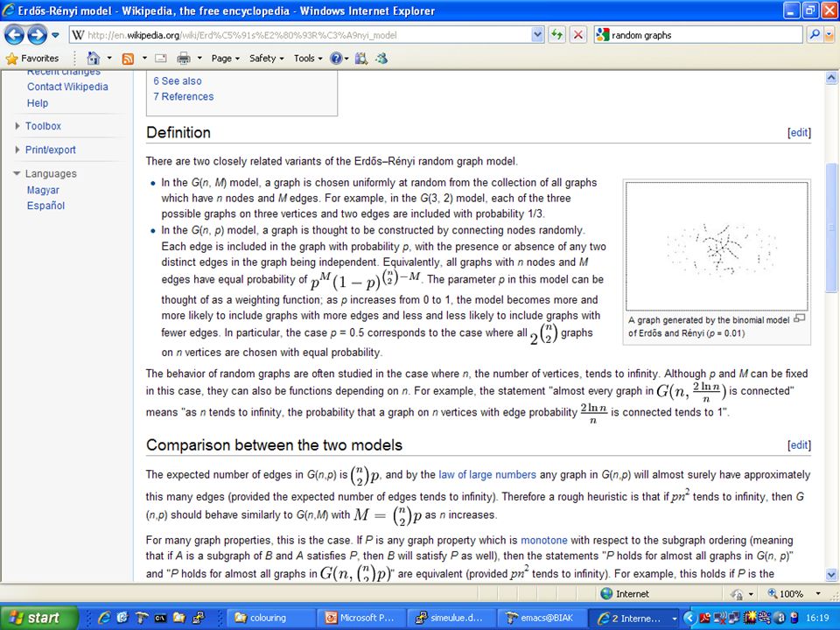This screenshot has height=630, width=840.
Task: Switch to the Español language version
Action: click(x=45, y=206)
